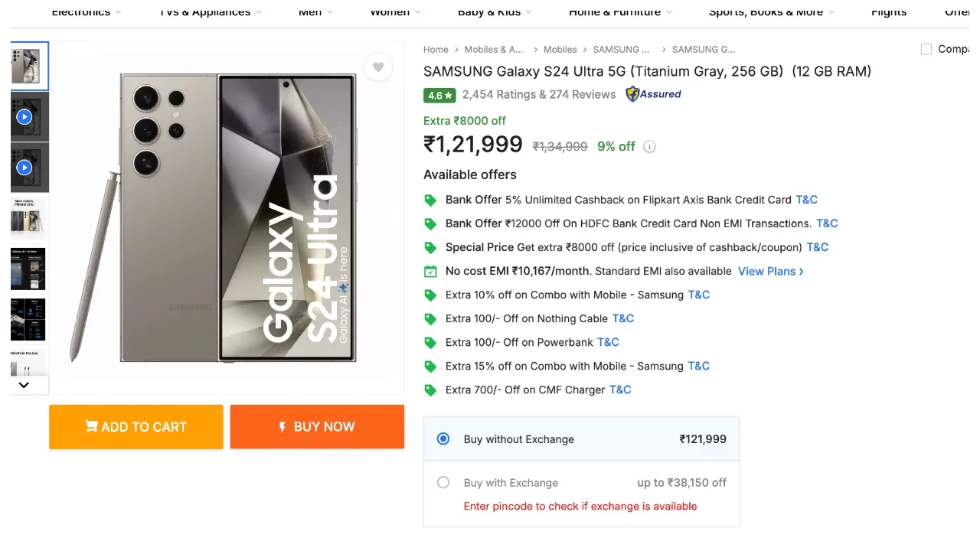Open View Plans for EMI options
980x551 pixels.
point(770,271)
